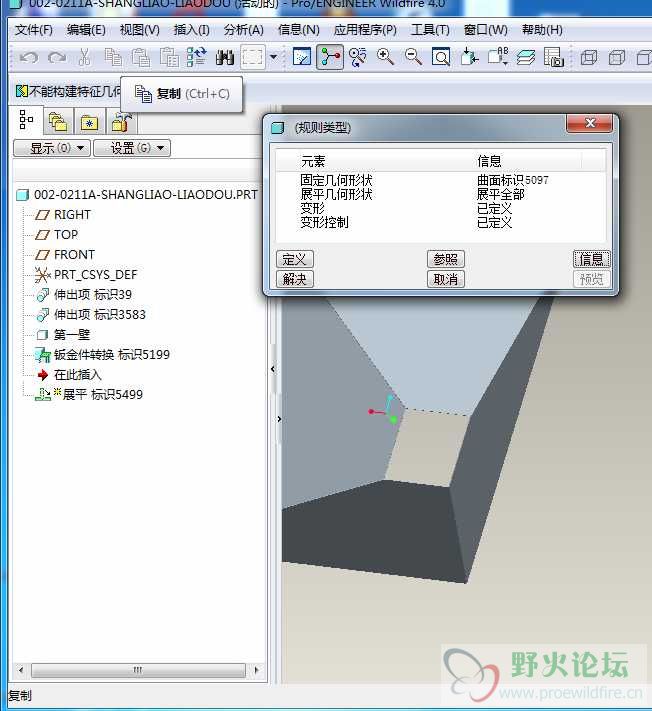Click the Zoom In magnifier
Viewport: 652px width, 711px height.
[x=385, y=57]
